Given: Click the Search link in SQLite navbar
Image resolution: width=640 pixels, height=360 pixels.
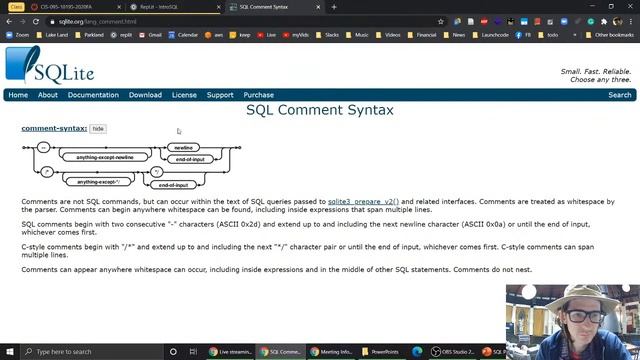Looking at the screenshot, I should (620, 95).
